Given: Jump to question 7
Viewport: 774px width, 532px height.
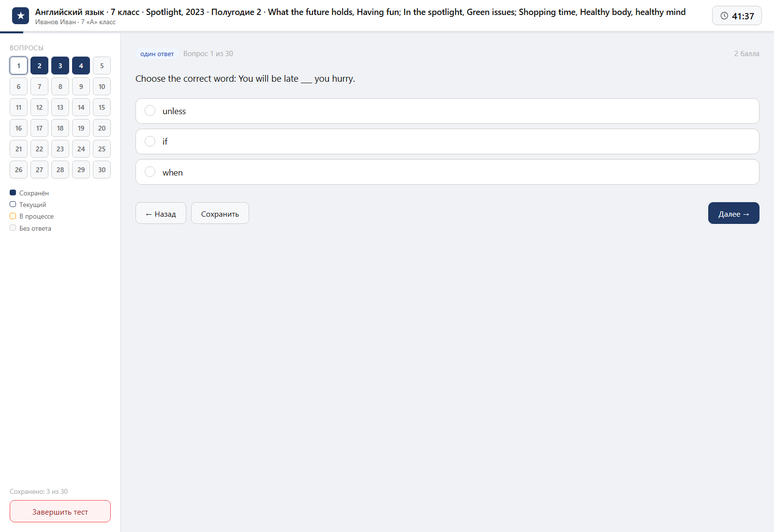Looking at the screenshot, I should pyautogui.click(x=39, y=87).
